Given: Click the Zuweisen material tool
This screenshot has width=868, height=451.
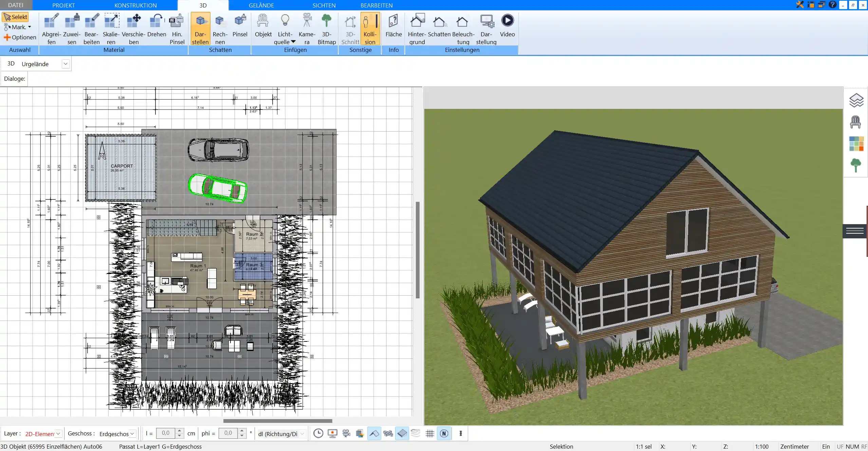Looking at the screenshot, I should tap(72, 29).
